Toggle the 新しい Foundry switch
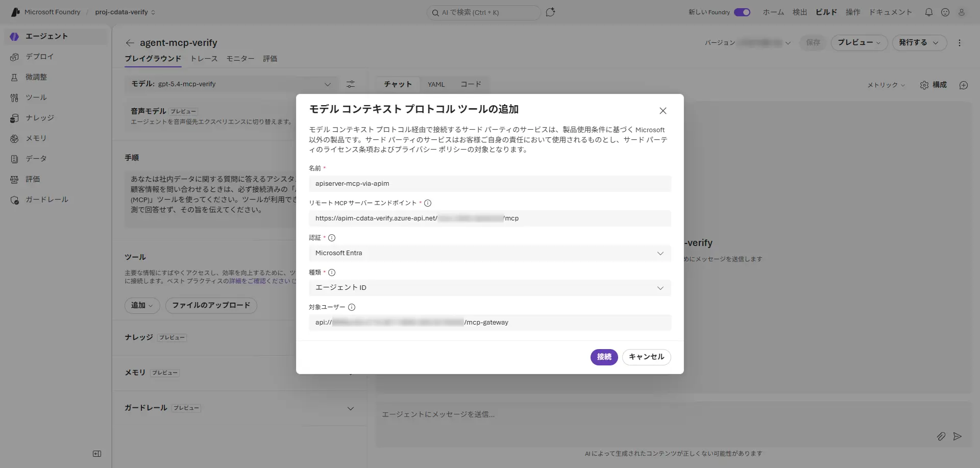Image resolution: width=980 pixels, height=468 pixels. coord(742,12)
